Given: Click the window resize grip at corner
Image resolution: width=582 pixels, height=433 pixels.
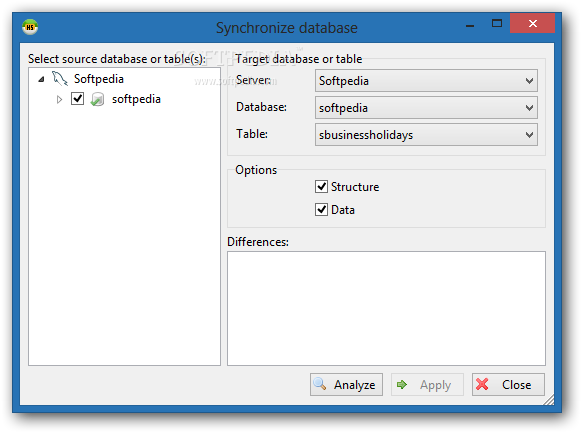Looking at the screenshot, I should pos(549,400).
